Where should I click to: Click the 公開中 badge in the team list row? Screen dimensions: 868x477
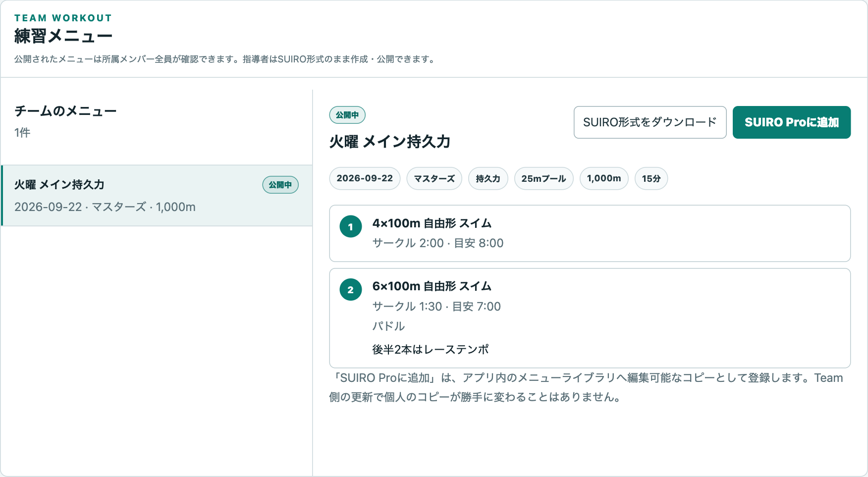pyautogui.click(x=280, y=185)
